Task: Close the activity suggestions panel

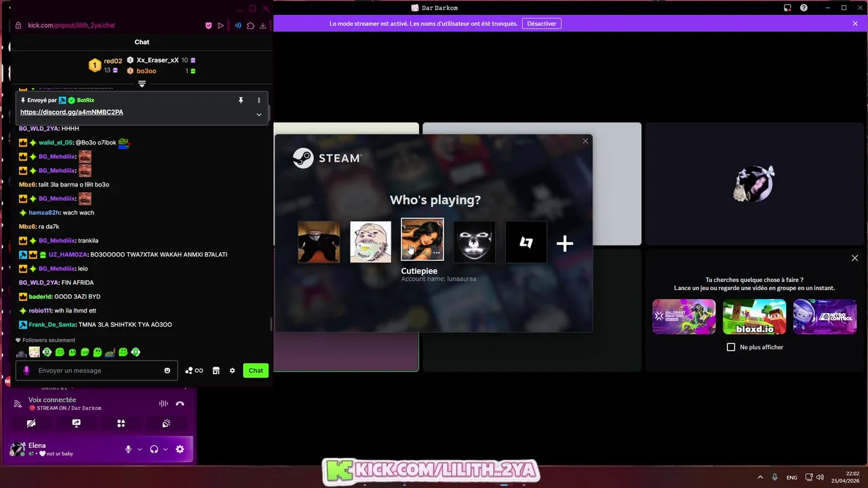Action: tap(854, 258)
